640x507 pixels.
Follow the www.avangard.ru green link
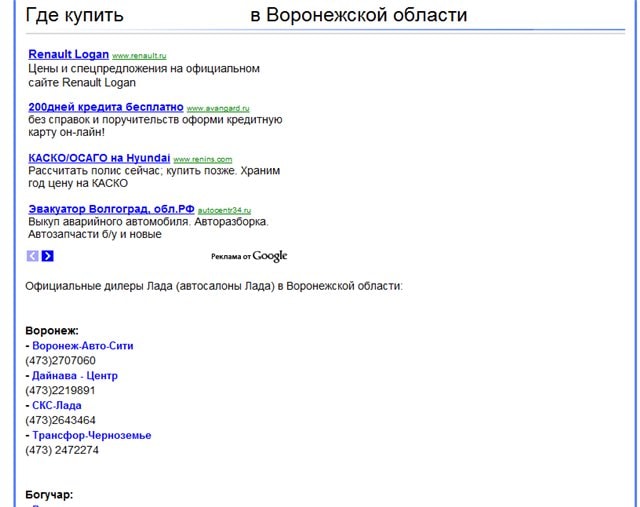pos(218,108)
